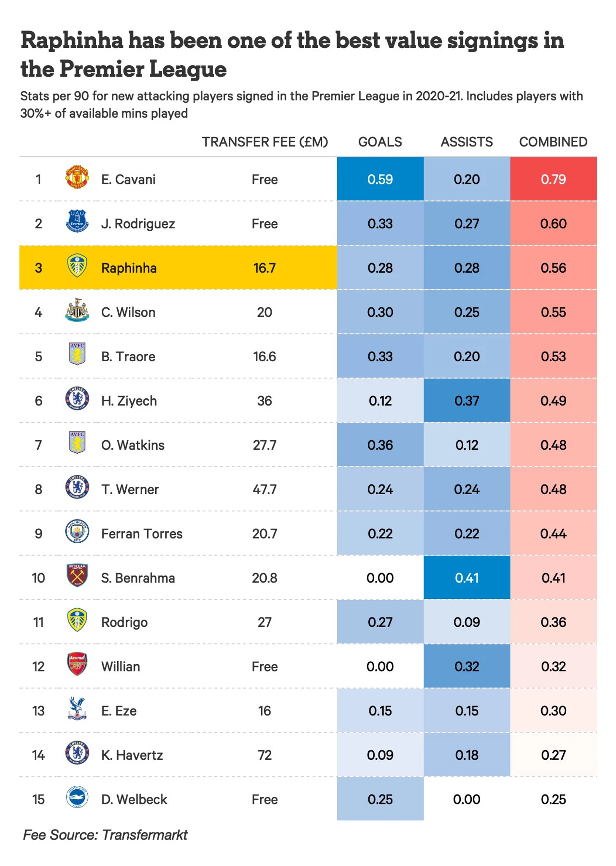616x866 pixels.
Task: Click the highlighted yellow Raphinha name
Action: click(129, 268)
